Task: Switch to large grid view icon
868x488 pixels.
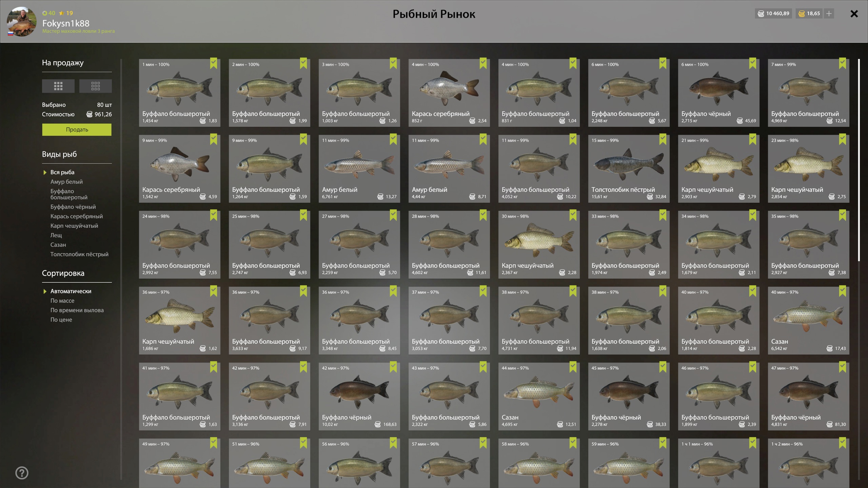Action: (58, 86)
